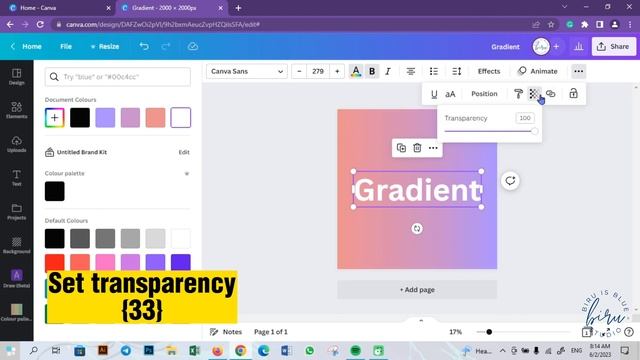Change text alignment

click(x=411, y=71)
